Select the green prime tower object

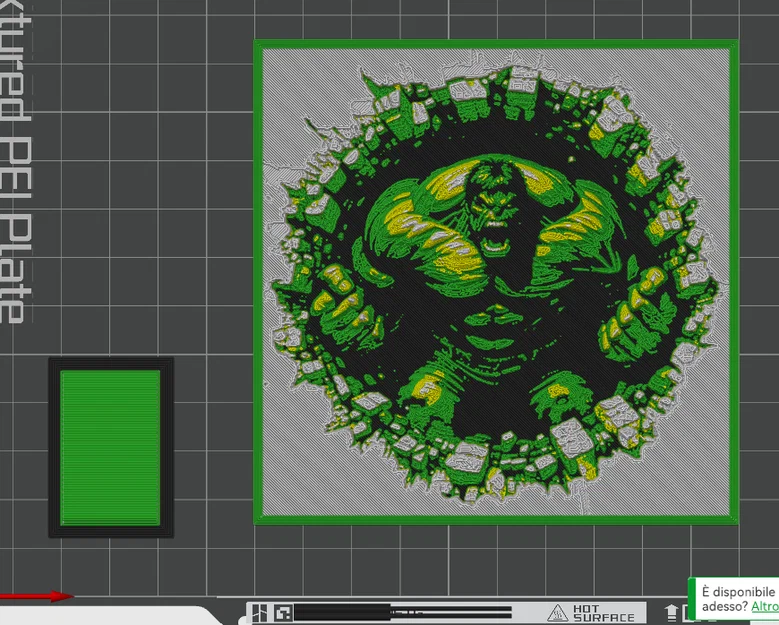click(111, 447)
